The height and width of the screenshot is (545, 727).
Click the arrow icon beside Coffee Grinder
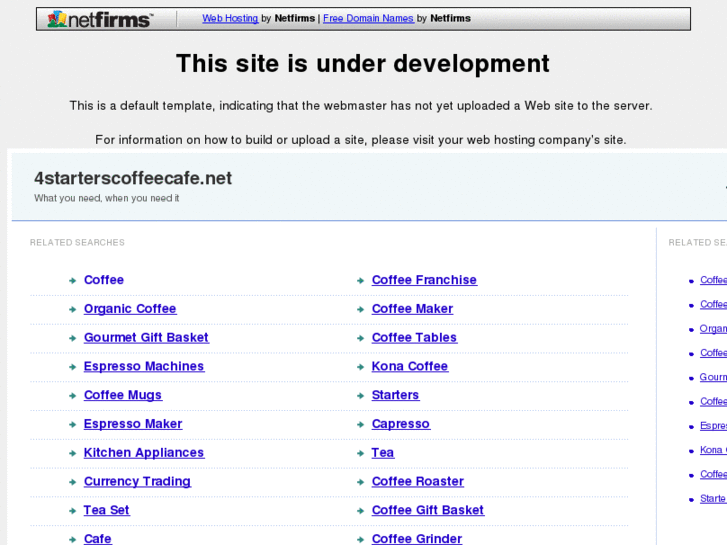[360, 539]
